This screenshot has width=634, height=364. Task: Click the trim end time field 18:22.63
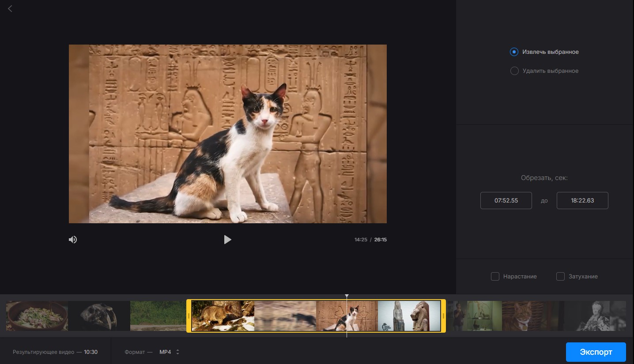pyautogui.click(x=582, y=200)
